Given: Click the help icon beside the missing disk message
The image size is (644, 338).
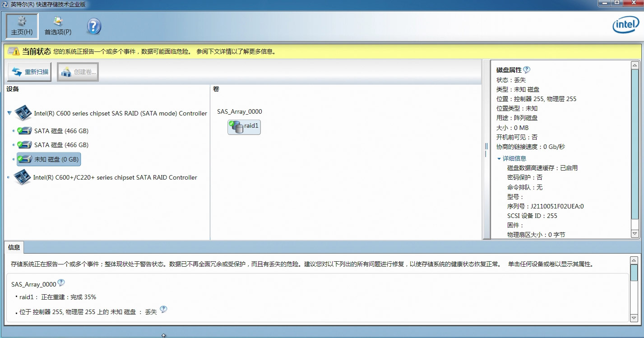Looking at the screenshot, I should coord(163,309).
